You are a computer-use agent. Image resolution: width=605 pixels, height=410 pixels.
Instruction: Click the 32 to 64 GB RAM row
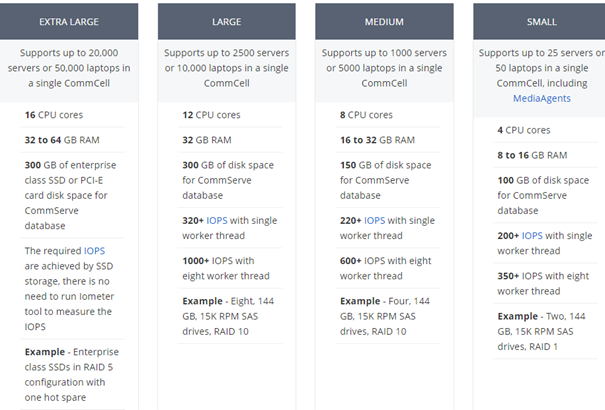point(73,140)
